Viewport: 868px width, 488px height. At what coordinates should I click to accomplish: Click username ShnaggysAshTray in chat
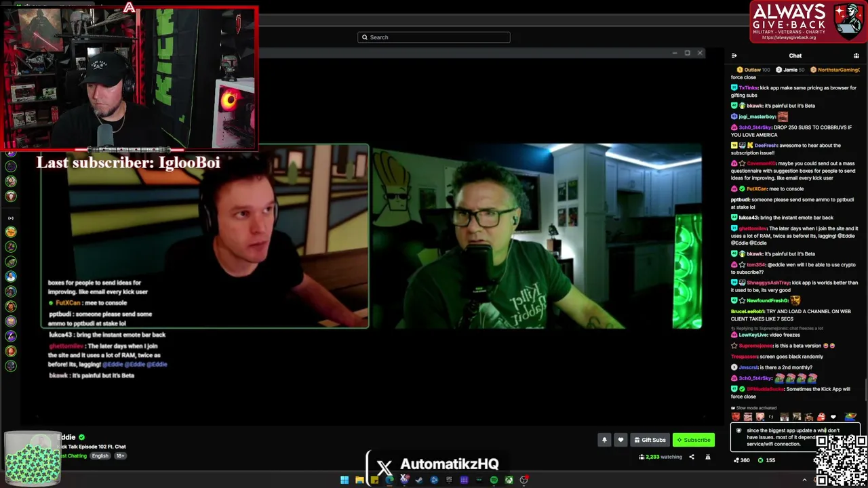[768, 283]
